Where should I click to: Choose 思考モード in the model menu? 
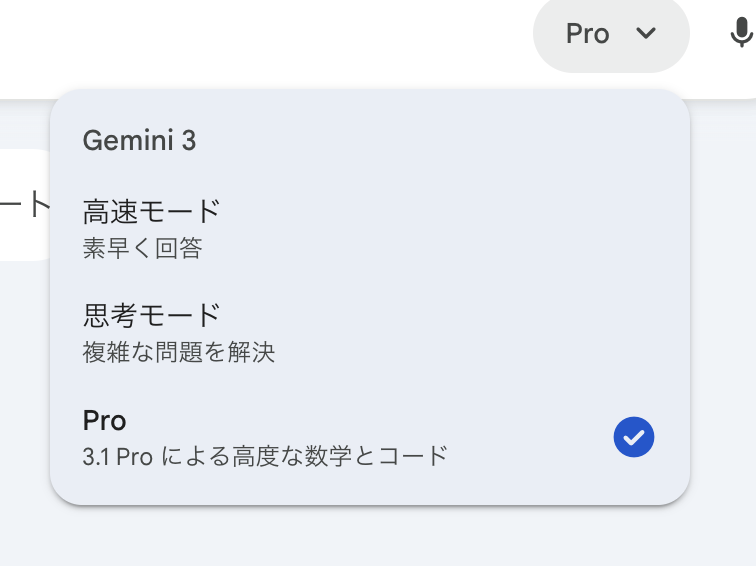tap(151, 316)
